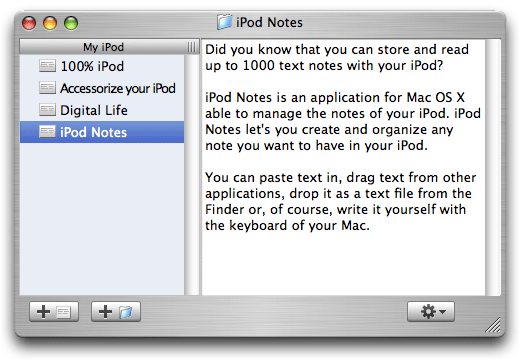
Task: Close the iPod Notes window with red button
Action: pos(29,23)
